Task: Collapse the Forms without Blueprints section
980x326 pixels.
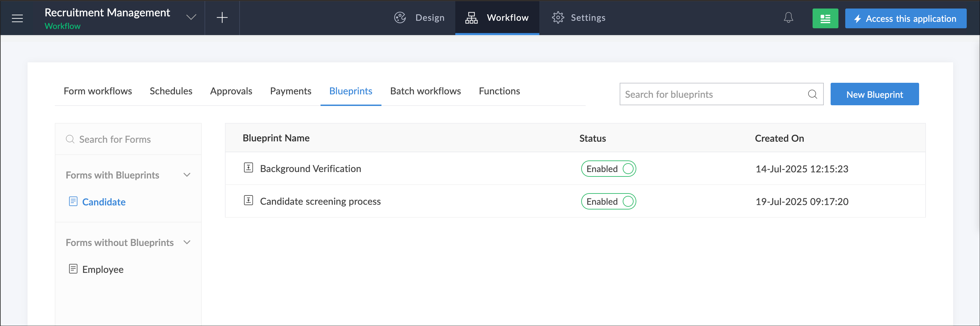Action: [x=187, y=243]
